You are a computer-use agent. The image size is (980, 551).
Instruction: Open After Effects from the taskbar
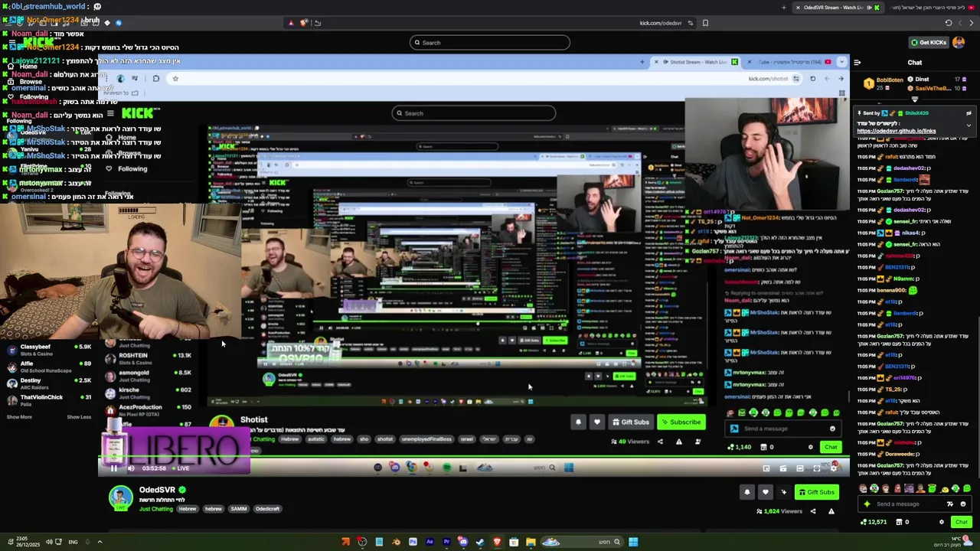tap(430, 543)
